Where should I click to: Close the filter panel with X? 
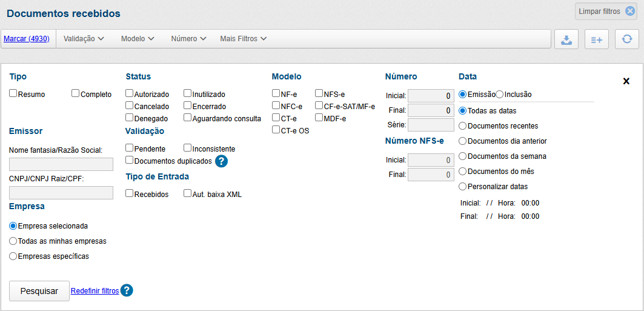pos(626,81)
